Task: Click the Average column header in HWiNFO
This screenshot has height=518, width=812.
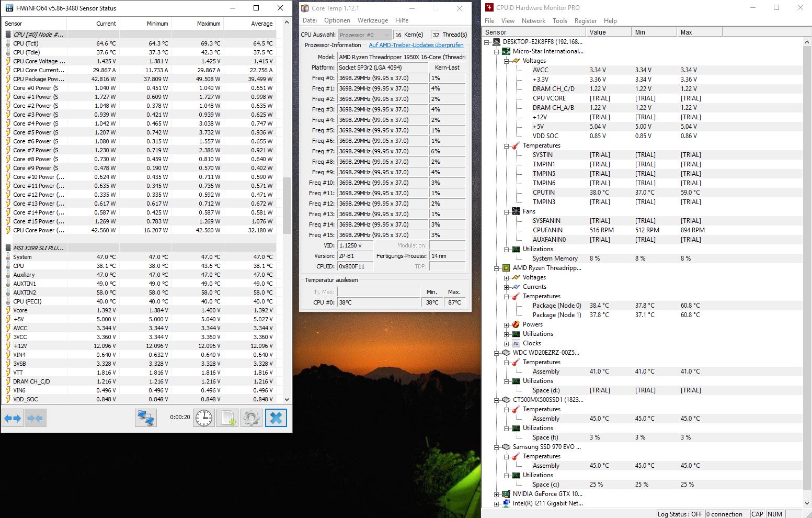Action: coord(249,24)
